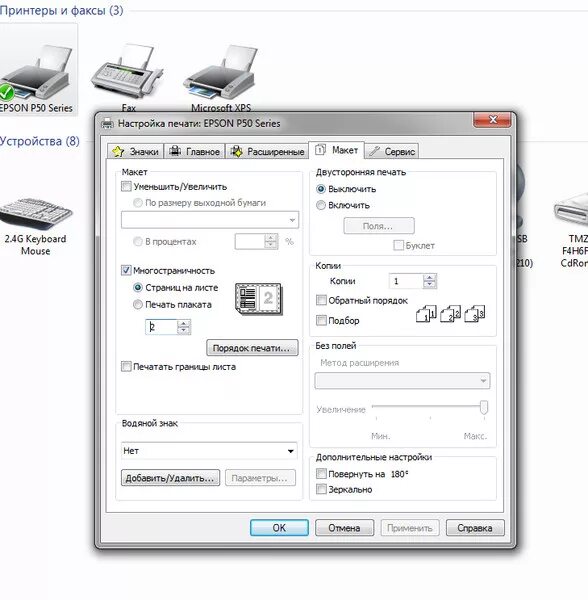The image size is (588, 600).
Task: Select По размеру выходной бумаги radio
Action: (x=138, y=202)
